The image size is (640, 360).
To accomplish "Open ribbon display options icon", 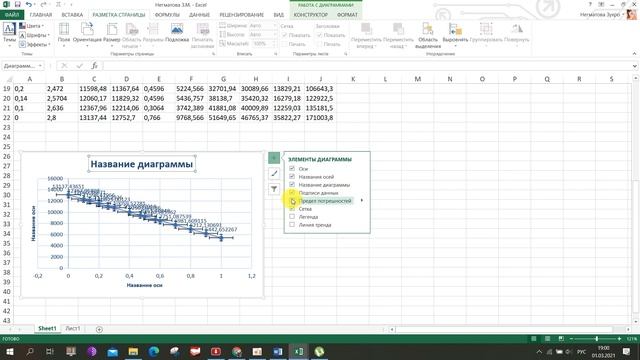I will pyautogui.click(x=601, y=4).
